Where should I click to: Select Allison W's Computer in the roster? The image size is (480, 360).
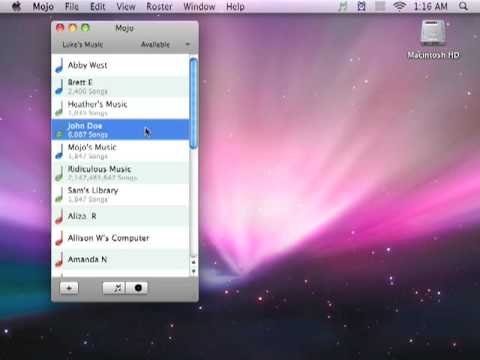pyautogui.click(x=120, y=238)
